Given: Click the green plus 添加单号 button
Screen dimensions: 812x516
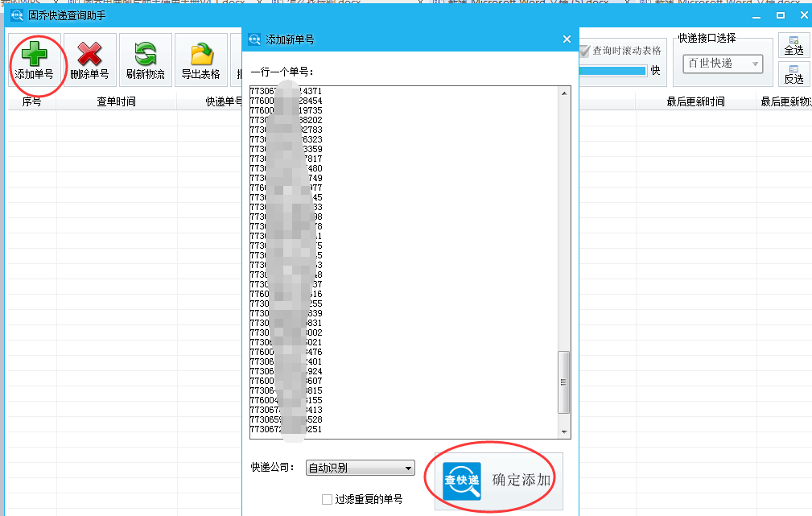Looking at the screenshot, I should coord(34,60).
